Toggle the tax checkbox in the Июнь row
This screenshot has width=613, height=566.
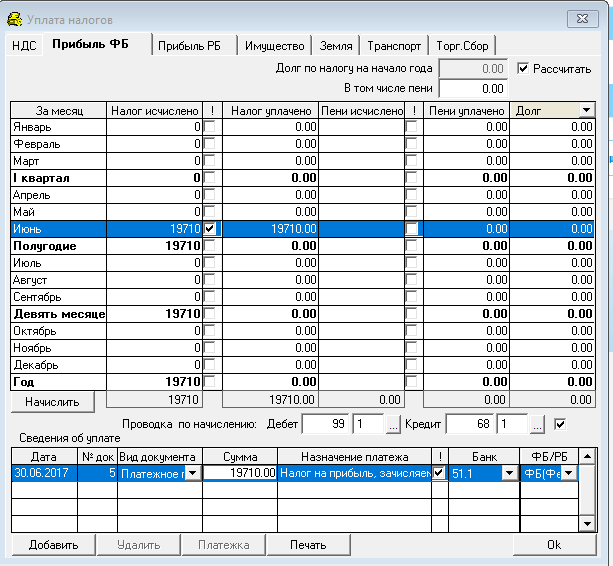coord(210,228)
